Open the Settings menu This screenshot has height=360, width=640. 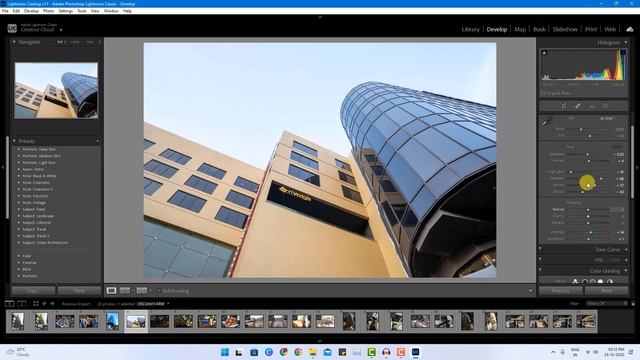pyautogui.click(x=65, y=11)
